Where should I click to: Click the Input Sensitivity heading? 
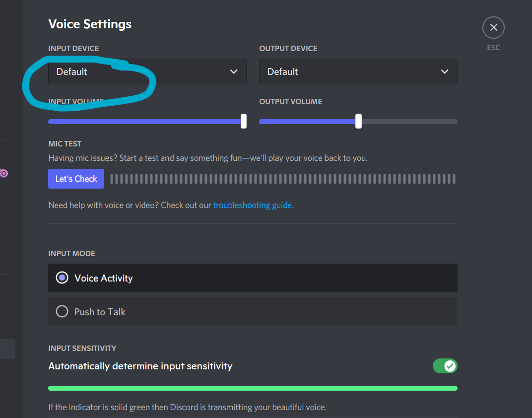click(82, 348)
